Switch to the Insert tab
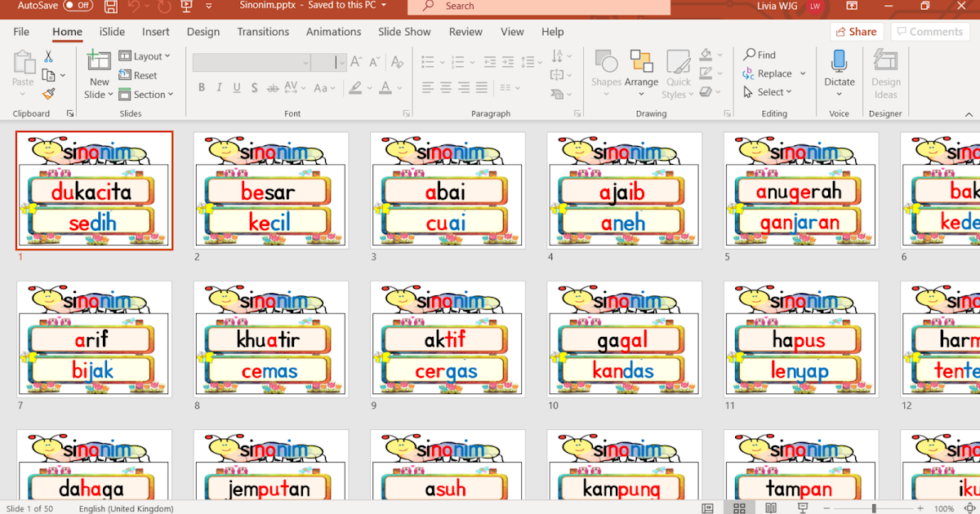 pos(156,32)
